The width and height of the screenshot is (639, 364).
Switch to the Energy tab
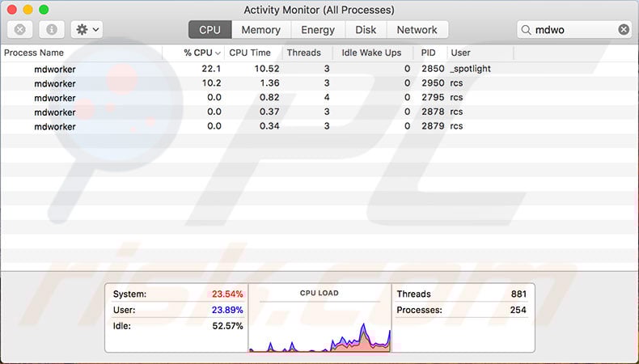[x=317, y=30]
